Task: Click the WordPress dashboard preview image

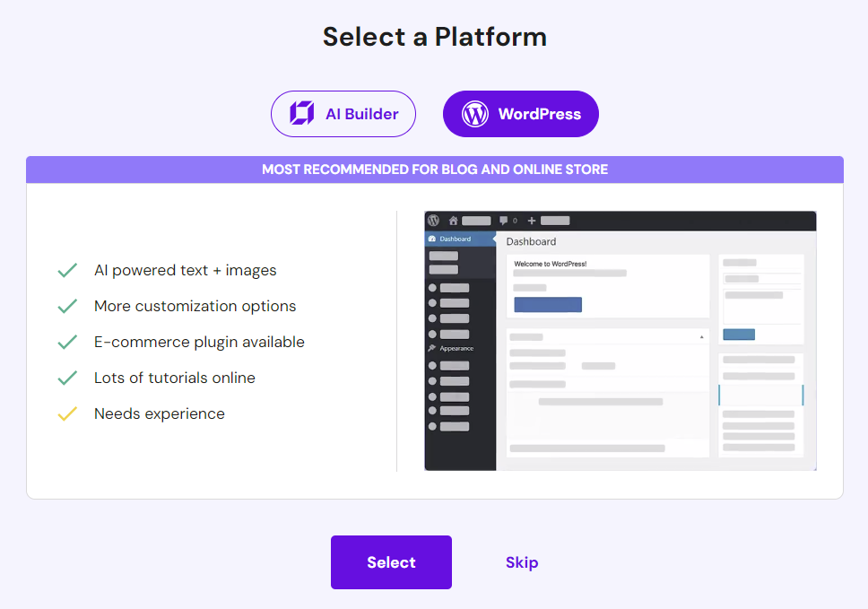Action: (x=619, y=341)
